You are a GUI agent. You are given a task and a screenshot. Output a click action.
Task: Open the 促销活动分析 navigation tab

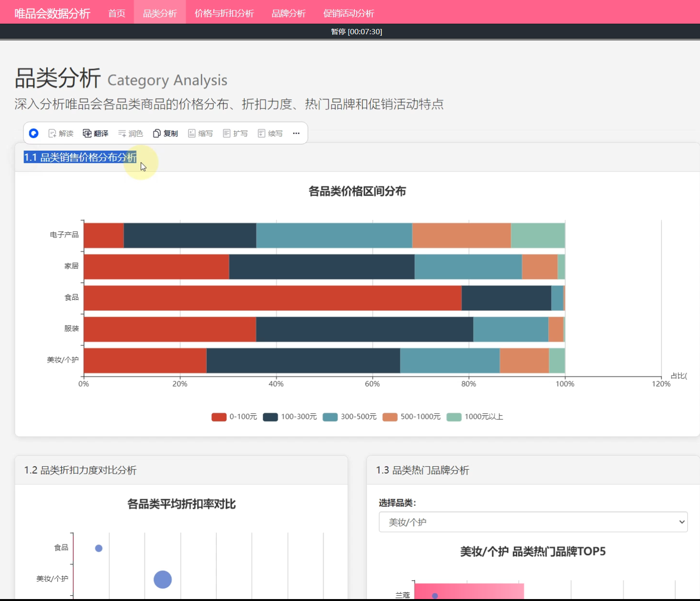pyautogui.click(x=349, y=14)
